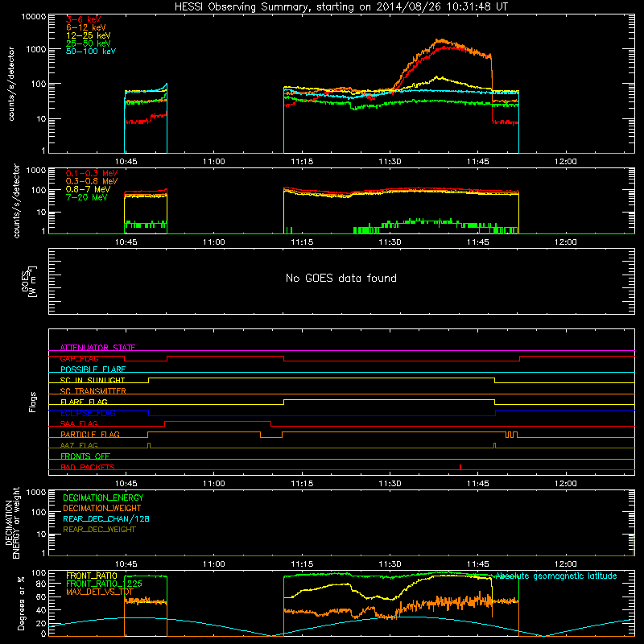
Task: Select the BAD_PACKETS flag label
Action: [x=88, y=467]
